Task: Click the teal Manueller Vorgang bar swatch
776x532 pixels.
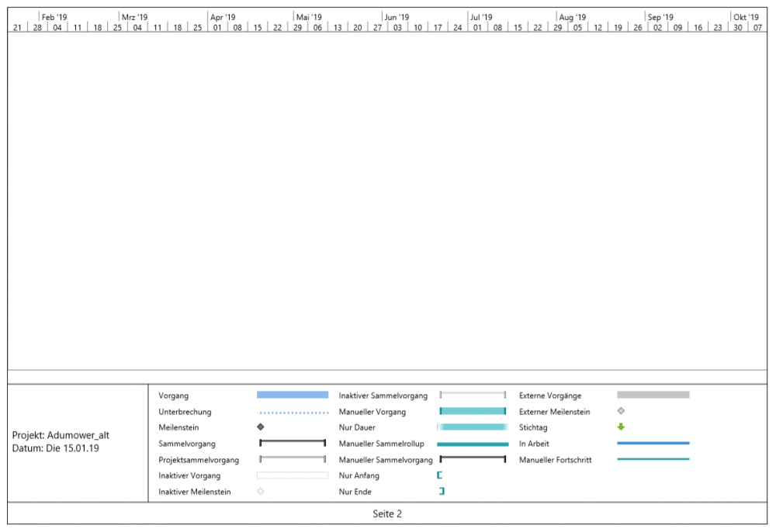Action: click(473, 411)
